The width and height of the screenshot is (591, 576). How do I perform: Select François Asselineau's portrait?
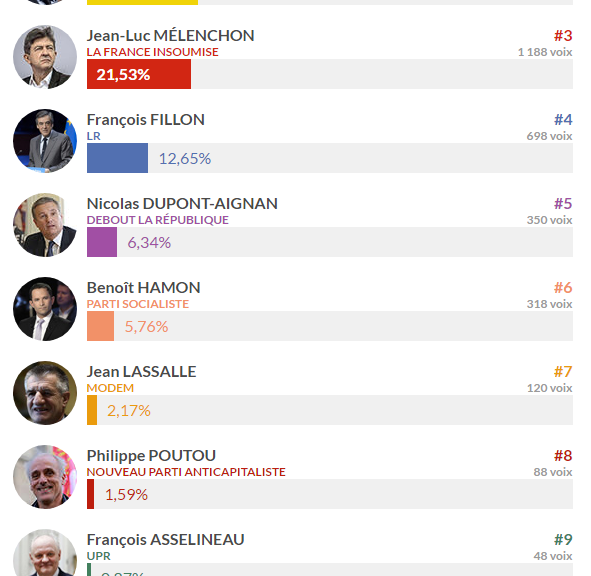(x=45, y=553)
